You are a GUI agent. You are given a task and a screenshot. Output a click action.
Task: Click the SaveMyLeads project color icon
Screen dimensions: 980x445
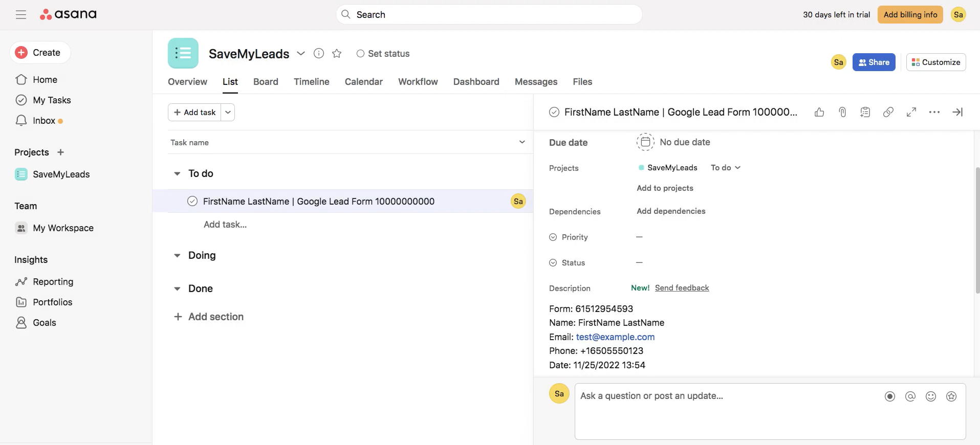183,53
